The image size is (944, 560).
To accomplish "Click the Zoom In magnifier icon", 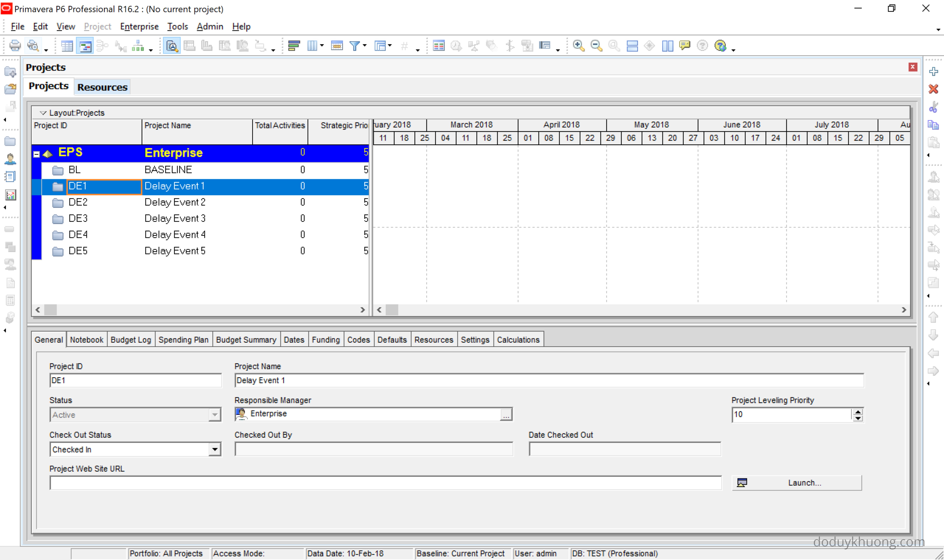I will 579,46.
